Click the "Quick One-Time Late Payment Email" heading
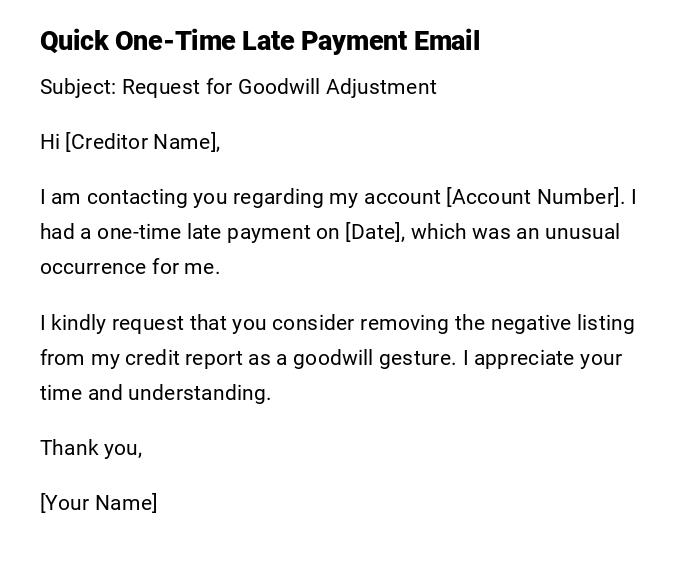The image size is (700, 566). (260, 41)
